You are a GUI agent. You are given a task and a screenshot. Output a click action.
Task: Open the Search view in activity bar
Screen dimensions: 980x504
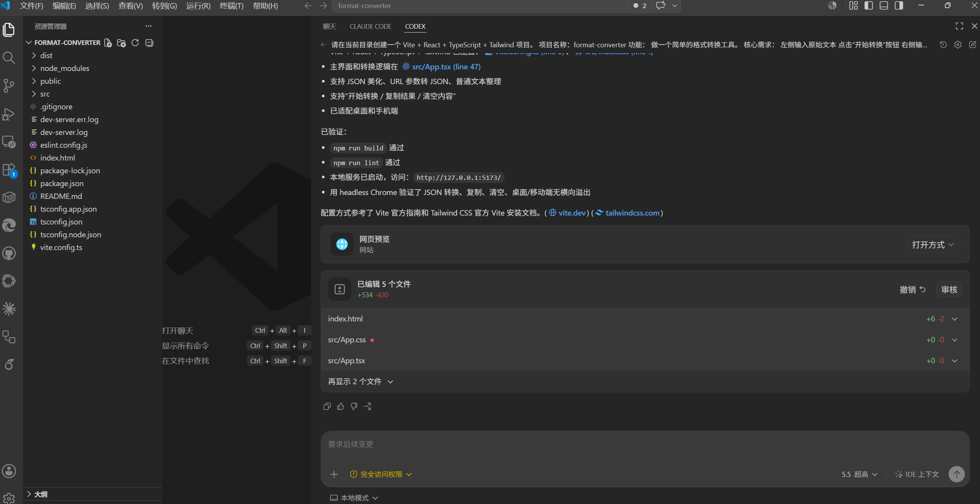tap(9, 58)
